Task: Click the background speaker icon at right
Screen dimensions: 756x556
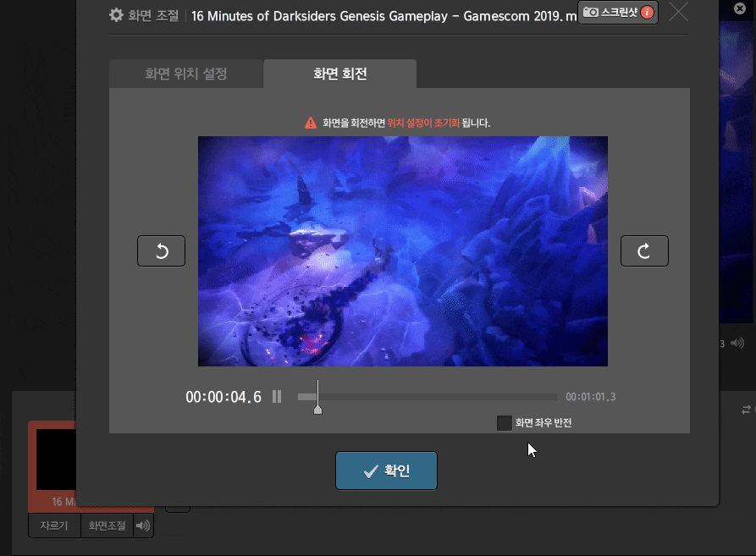Action: point(737,343)
